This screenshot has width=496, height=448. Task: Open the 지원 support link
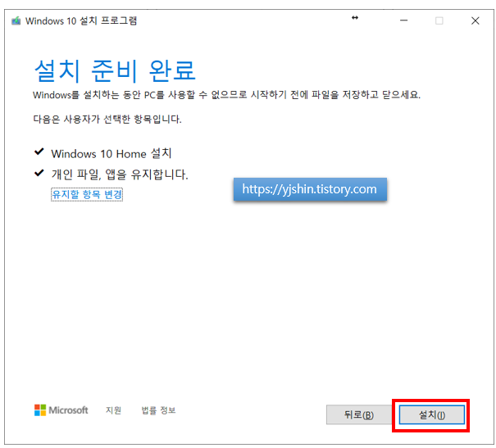tap(113, 410)
